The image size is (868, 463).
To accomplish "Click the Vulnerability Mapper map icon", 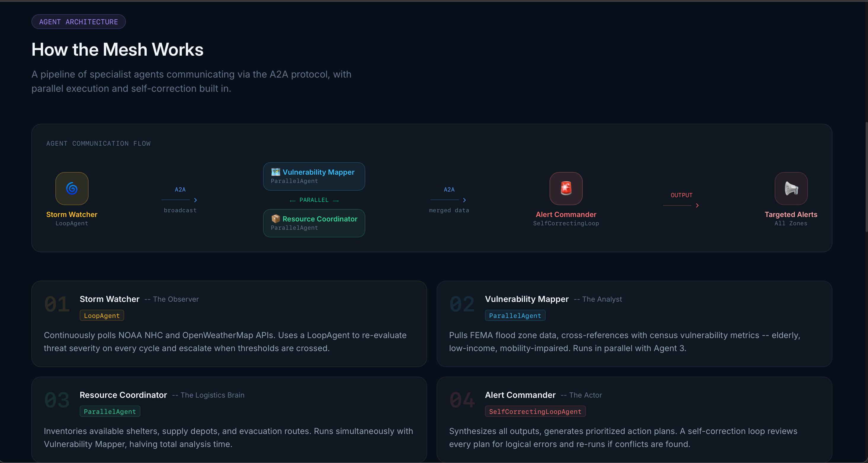I will tap(276, 172).
